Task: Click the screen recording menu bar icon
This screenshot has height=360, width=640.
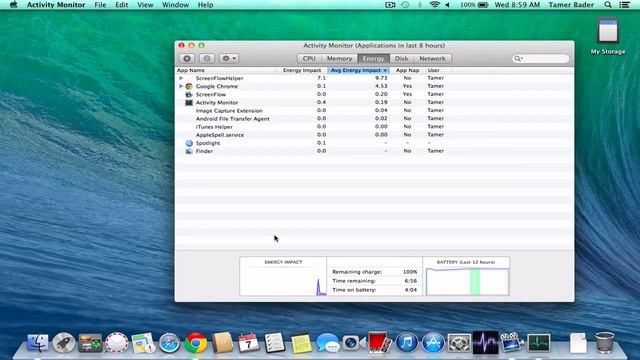Action: tap(390, 5)
